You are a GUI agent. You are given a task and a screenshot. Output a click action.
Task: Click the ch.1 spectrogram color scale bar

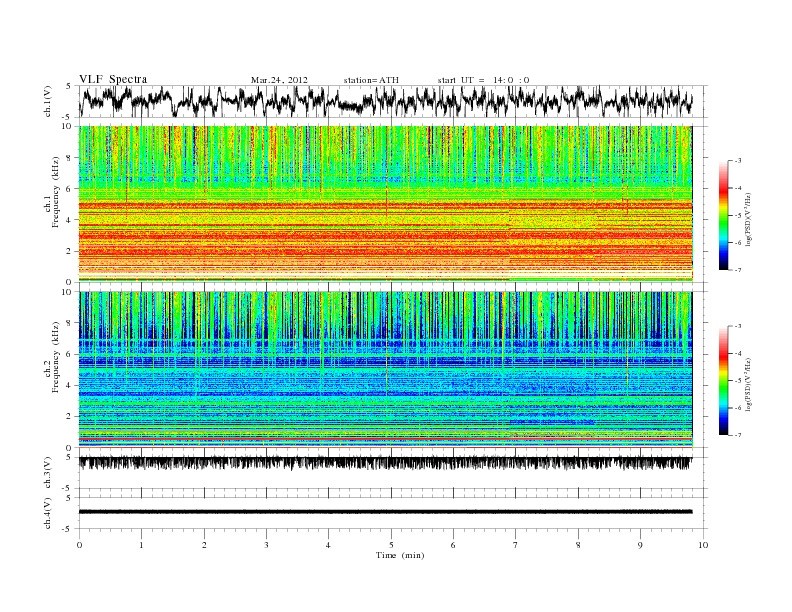pyautogui.click(x=724, y=215)
